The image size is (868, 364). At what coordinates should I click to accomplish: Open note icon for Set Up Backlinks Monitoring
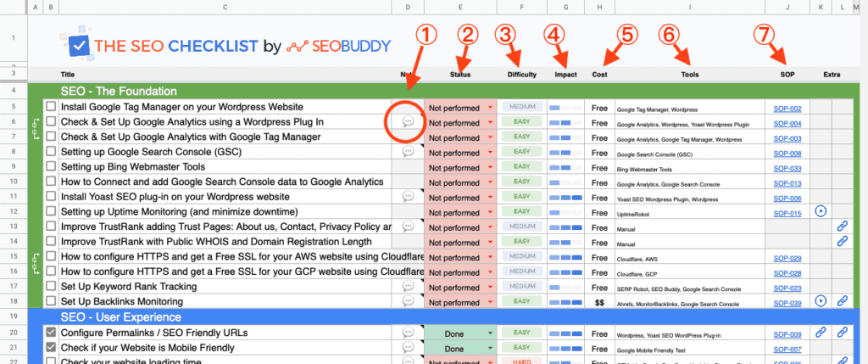(x=408, y=301)
